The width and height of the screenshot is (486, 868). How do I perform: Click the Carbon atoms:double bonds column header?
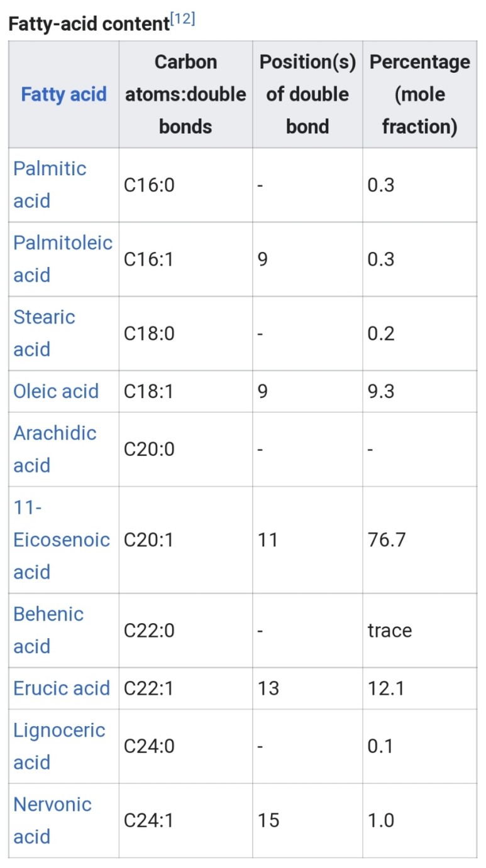185,94
